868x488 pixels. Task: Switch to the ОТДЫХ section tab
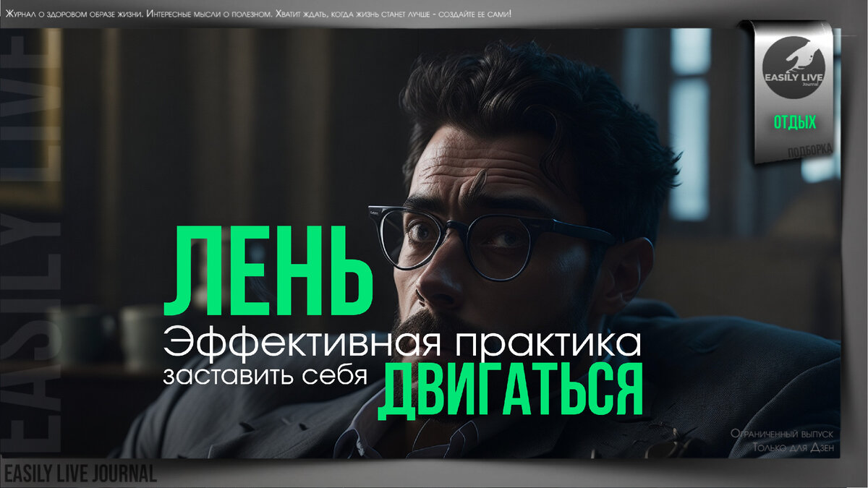point(793,123)
